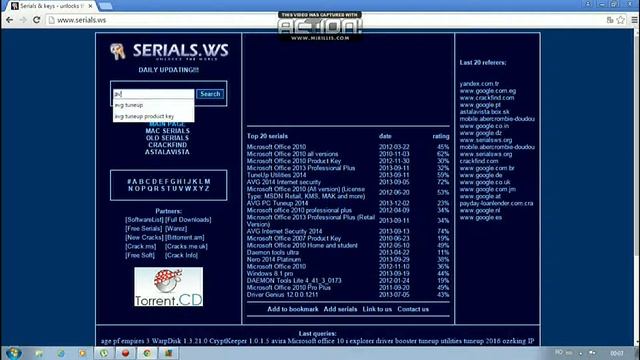Open OLD SERIALS menu link
Image resolution: width=640 pixels, height=360 pixels.
167,138
